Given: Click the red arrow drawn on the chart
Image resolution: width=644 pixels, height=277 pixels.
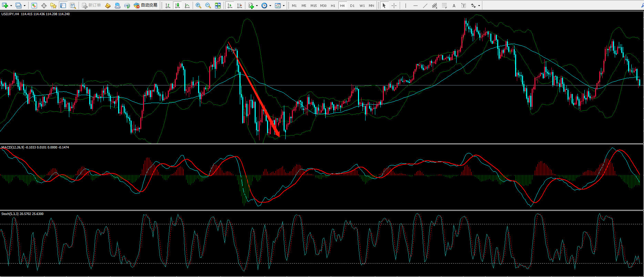Looking at the screenshot, I should point(254,90).
